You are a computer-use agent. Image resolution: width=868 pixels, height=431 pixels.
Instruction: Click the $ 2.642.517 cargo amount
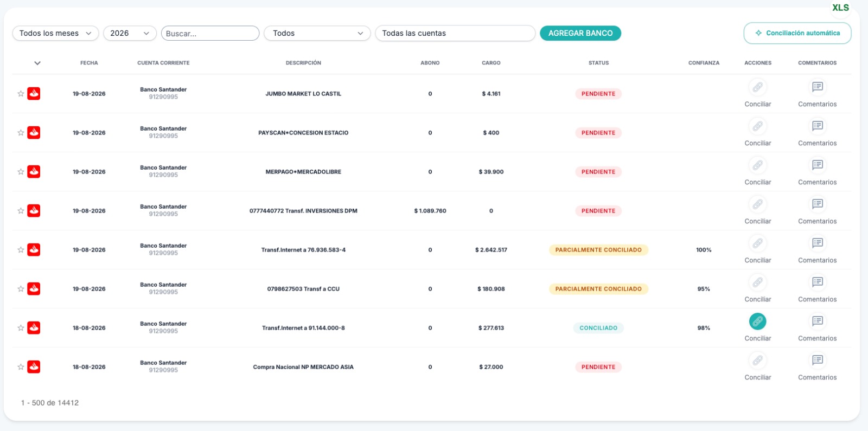tap(491, 250)
